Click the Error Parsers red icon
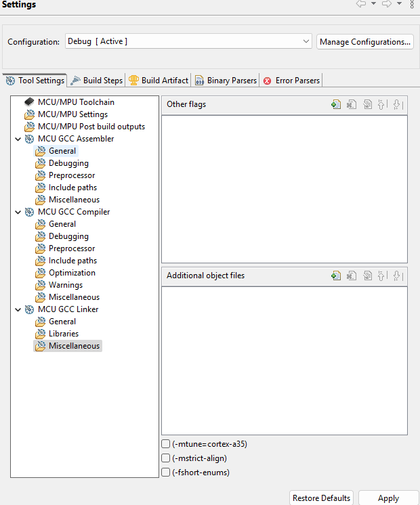The image size is (420, 505). pos(267,81)
